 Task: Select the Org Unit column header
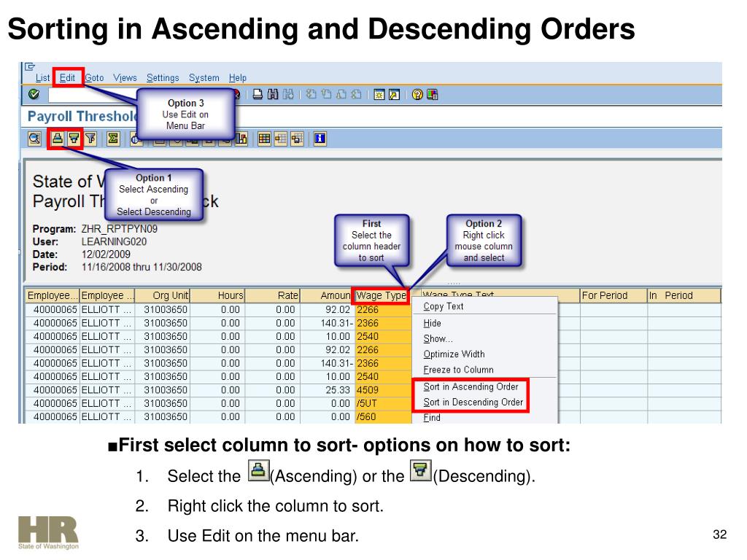(162, 296)
